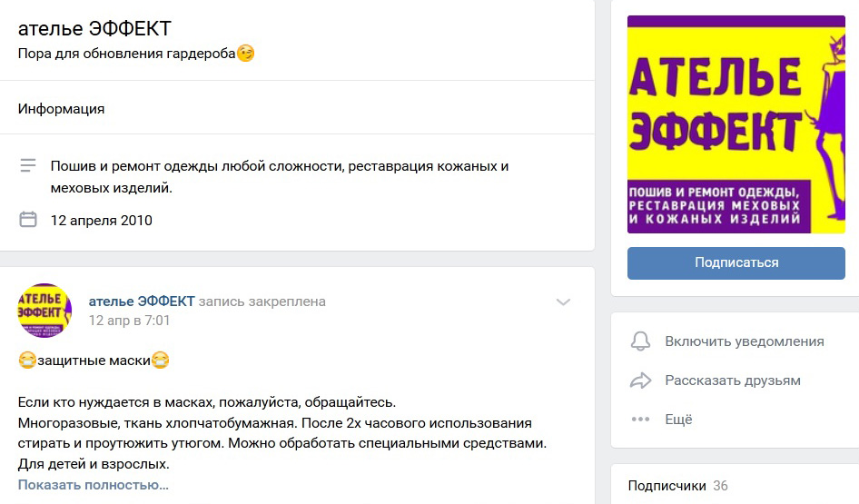Open the post timestamp "12 апр в 7:01"

point(129,321)
